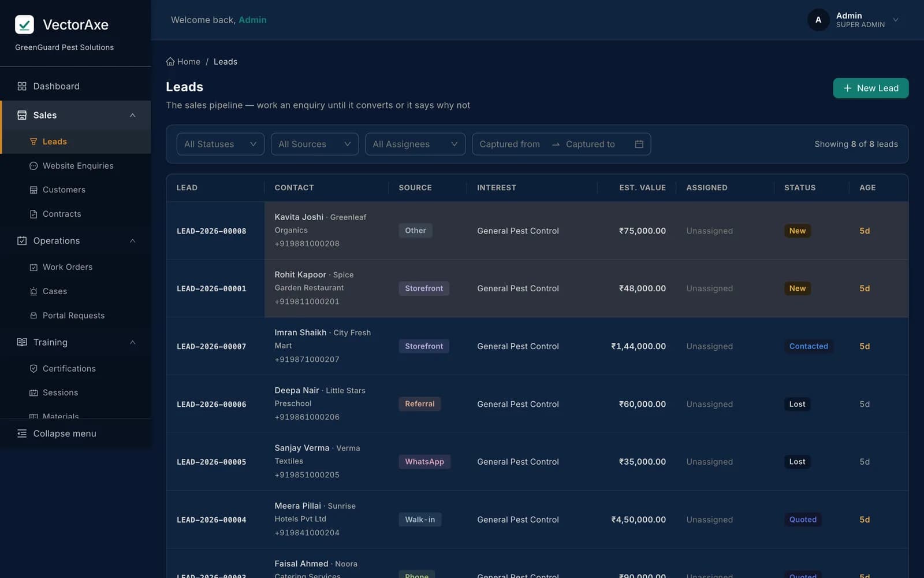The width and height of the screenshot is (924, 578).
Task: Click the Contracts document icon
Action: point(33,214)
